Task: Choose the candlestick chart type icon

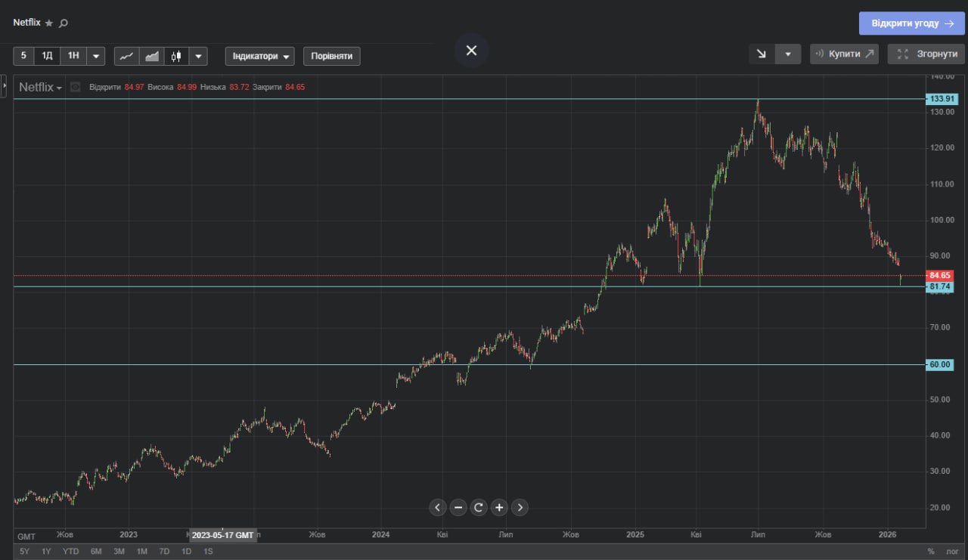Action: click(x=176, y=56)
